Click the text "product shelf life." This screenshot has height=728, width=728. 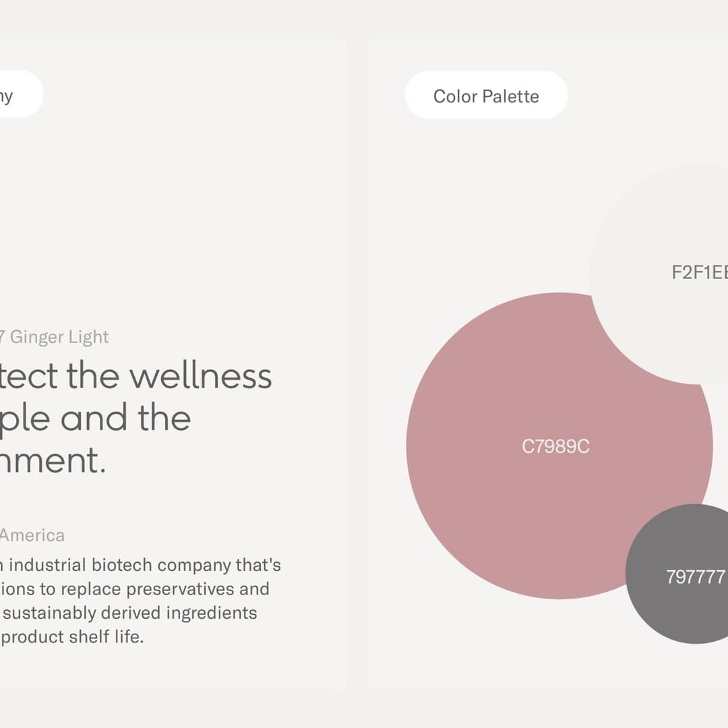coord(72,636)
